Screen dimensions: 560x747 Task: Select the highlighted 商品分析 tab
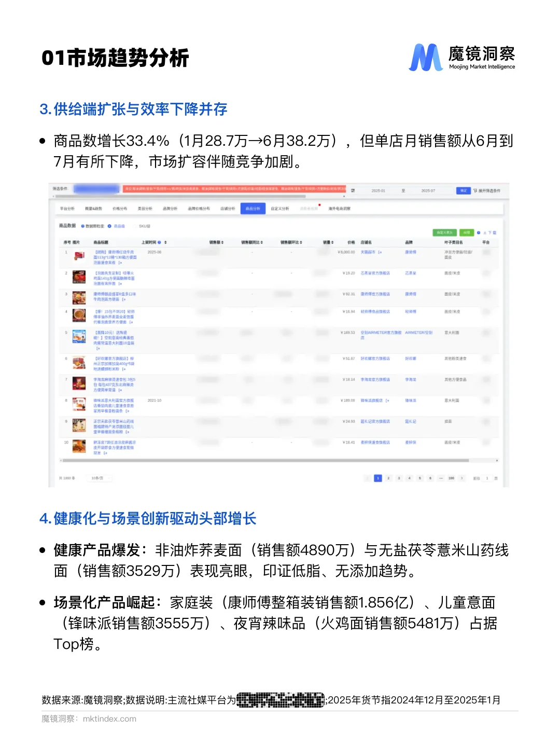253,209
